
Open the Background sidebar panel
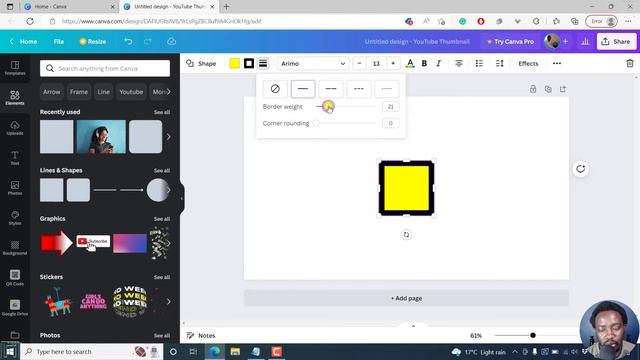[x=15, y=248]
